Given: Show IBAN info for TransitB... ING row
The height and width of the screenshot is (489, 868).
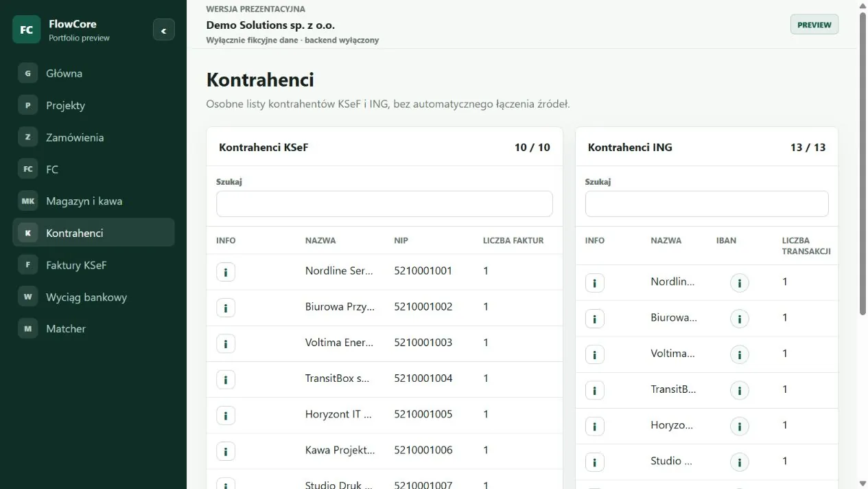Looking at the screenshot, I should pyautogui.click(x=739, y=390).
